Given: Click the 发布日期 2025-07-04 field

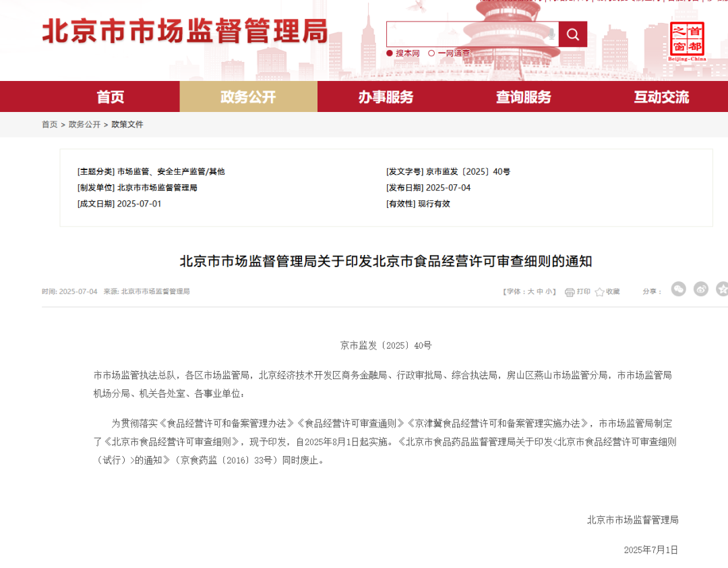Looking at the screenshot, I should tap(429, 188).
